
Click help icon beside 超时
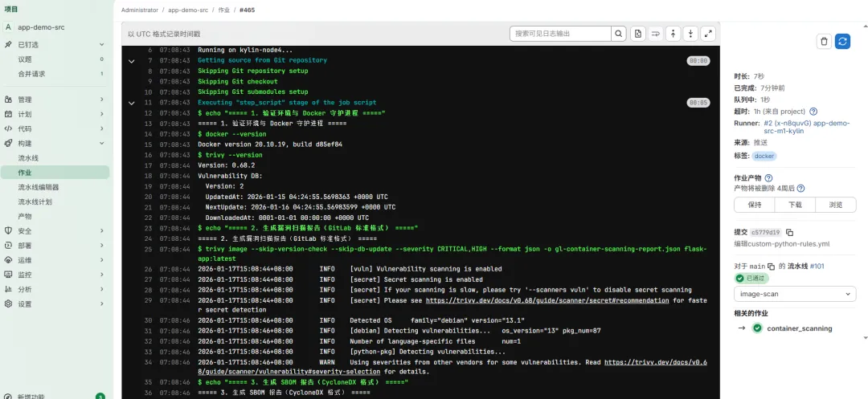[x=813, y=112]
